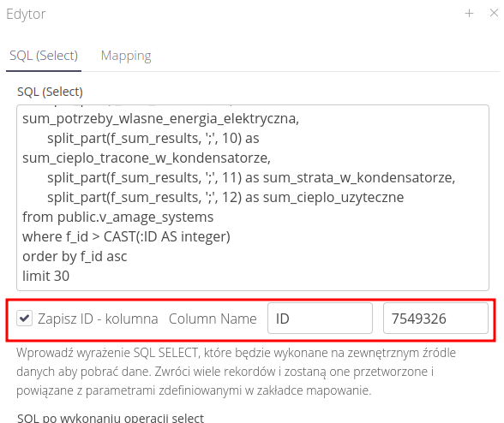The height and width of the screenshot is (423, 504).
Task: Place cursor on the 'limit 30' line
Action: point(45,276)
